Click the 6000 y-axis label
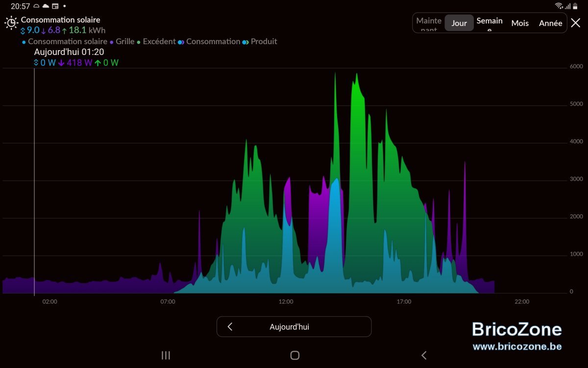This screenshot has width=588, height=368. tap(576, 67)
